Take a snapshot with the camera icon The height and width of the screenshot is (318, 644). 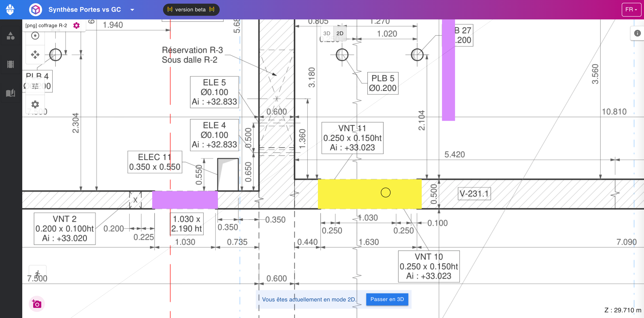coord(37,304)
